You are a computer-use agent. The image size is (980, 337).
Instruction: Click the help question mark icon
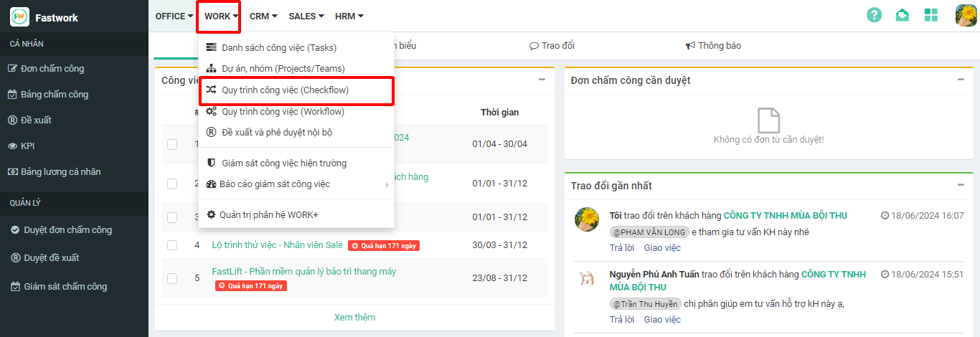874,15
